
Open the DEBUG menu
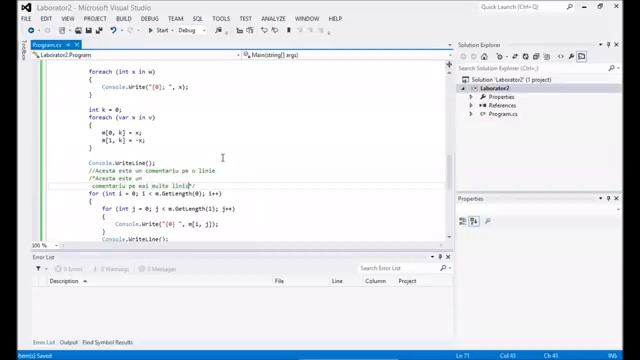pyautogui.click(x=149, y=19)
